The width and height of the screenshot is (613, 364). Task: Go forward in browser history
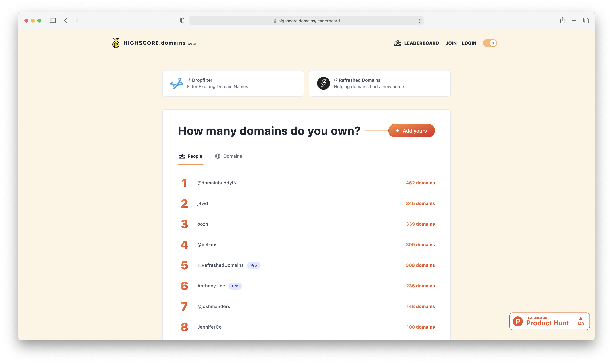click(x=77, y=21)
